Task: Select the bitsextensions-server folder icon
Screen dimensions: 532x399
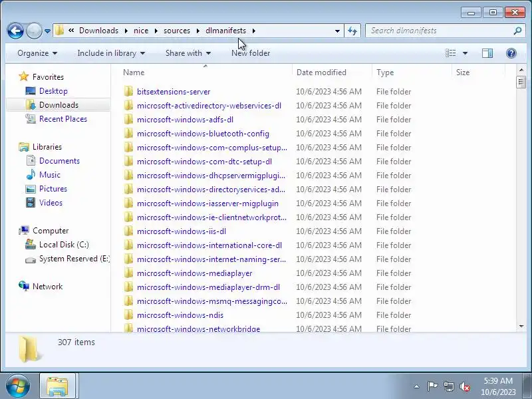Action: pyautogui.click(x=128, y=91)
